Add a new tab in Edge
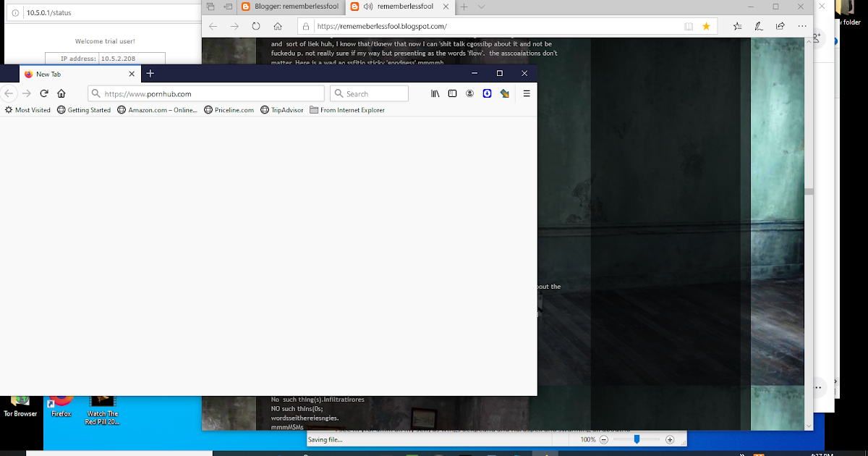The image size is (868, 456). pyautogui.click(x=464, y=7)
